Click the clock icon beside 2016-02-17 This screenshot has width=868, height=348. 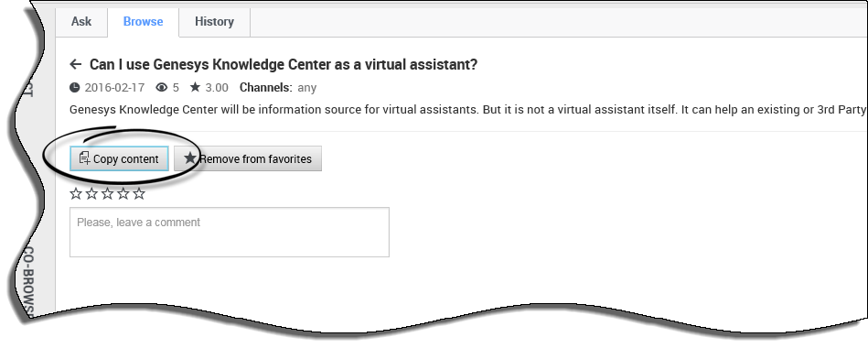[75, 88]
